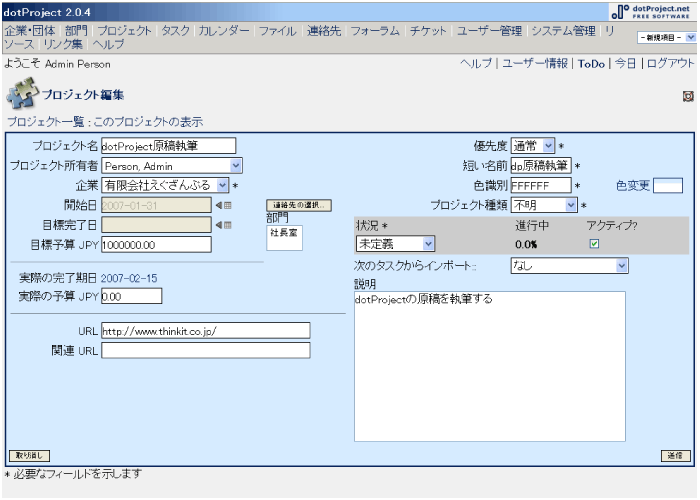
Task: Toggle the アクティブ? checkbox
Action: click(x=594, y=244)
